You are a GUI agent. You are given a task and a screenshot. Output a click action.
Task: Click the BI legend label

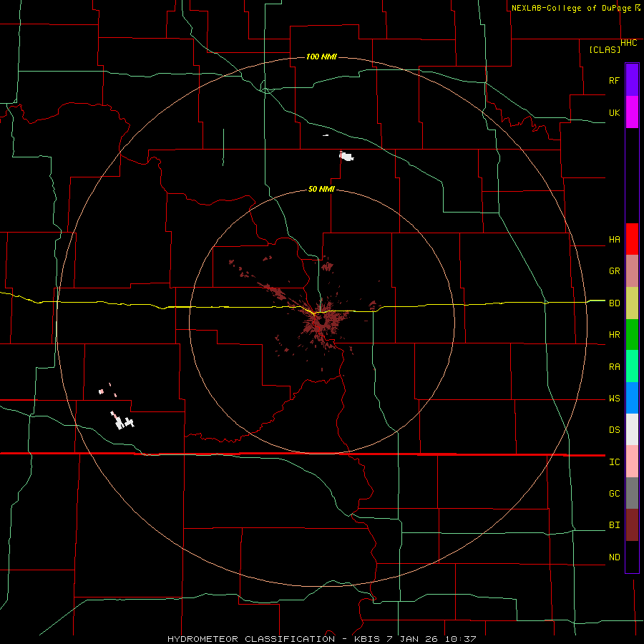[615, 525]
